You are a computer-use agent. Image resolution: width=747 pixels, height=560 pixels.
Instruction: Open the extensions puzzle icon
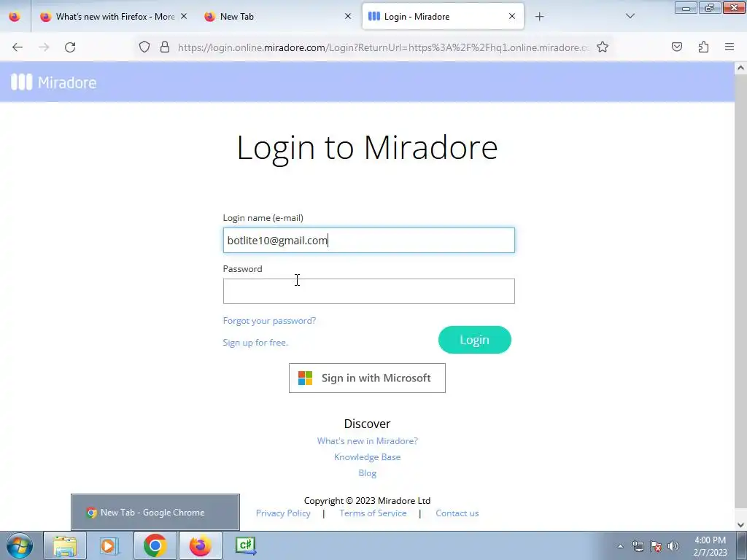704,47
